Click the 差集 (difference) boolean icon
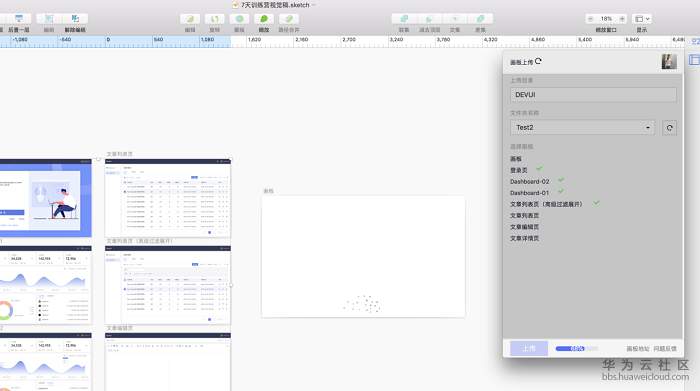700x391 pixels. click(x=480, y=19)
